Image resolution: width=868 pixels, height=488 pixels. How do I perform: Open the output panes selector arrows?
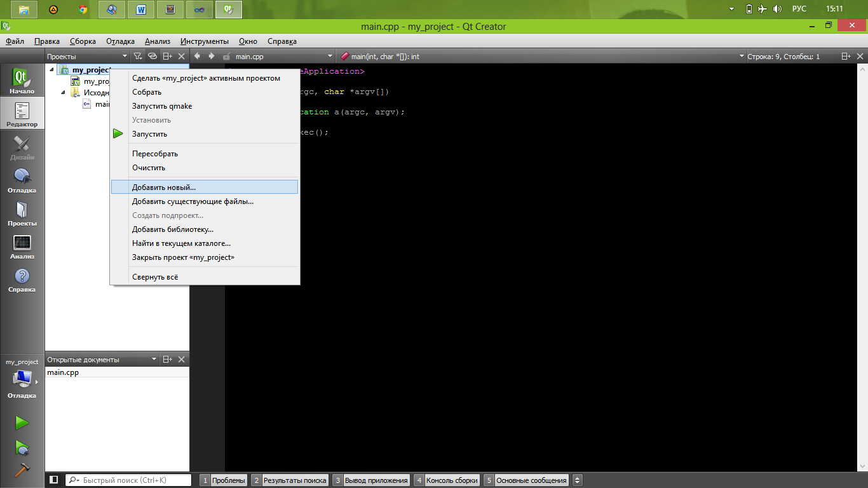[578, 480]
